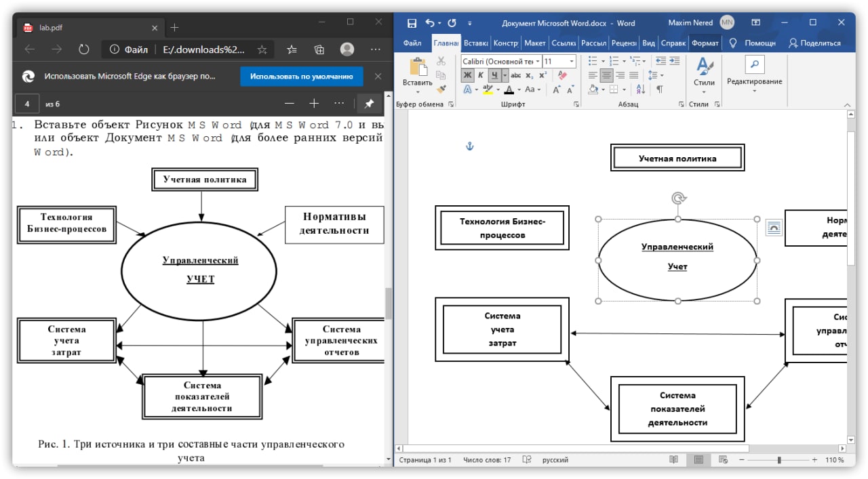Open Edge profile avatar
This screenshot has height=479, width=868.
coord(347,49)
